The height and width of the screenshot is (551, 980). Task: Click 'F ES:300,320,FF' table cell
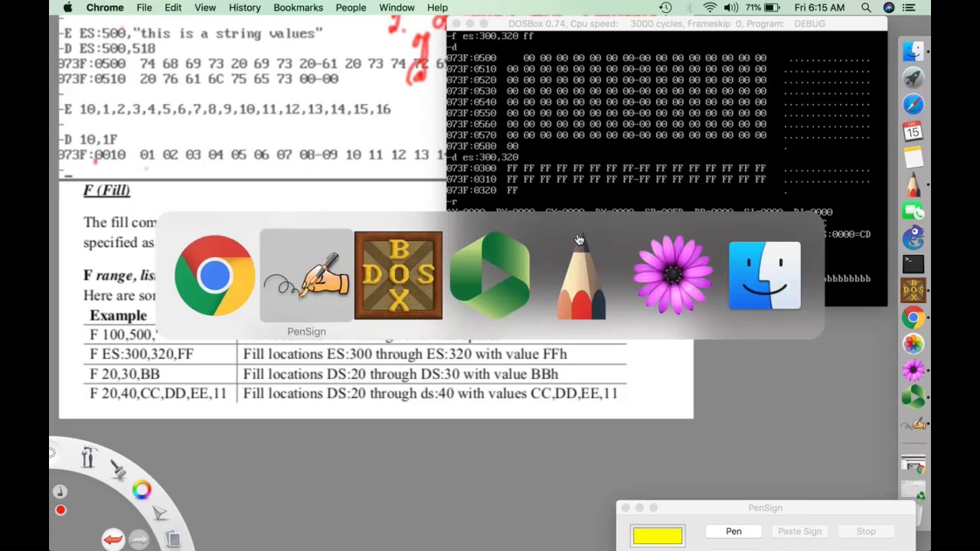142,354
